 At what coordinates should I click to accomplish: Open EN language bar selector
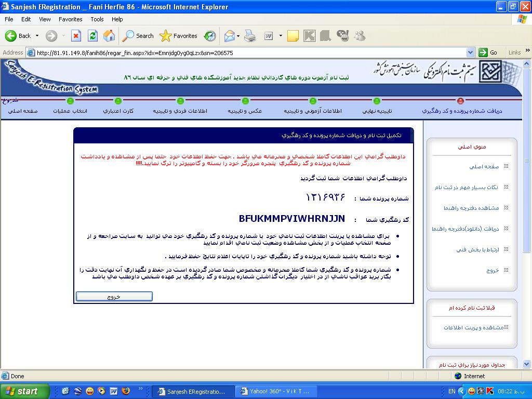[451, 391]
